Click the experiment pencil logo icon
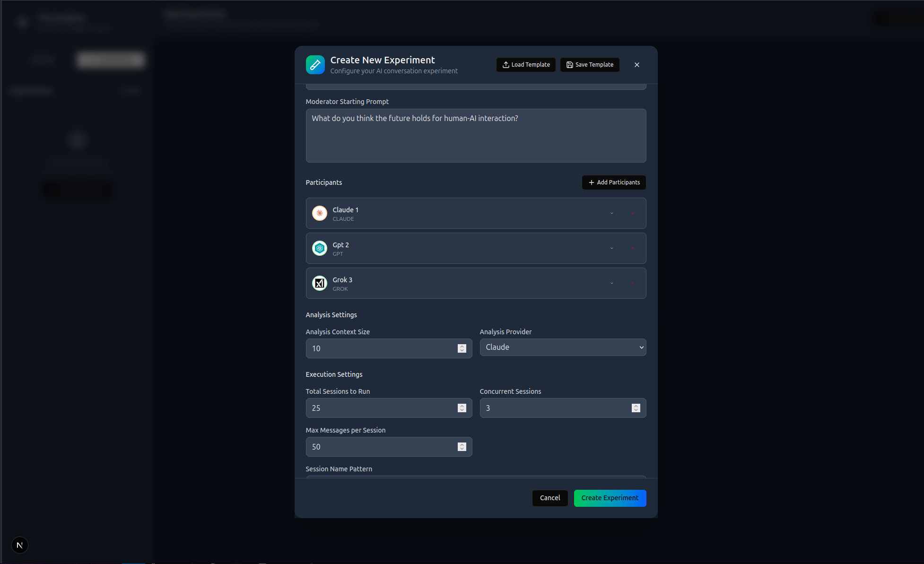 (315, 65)
